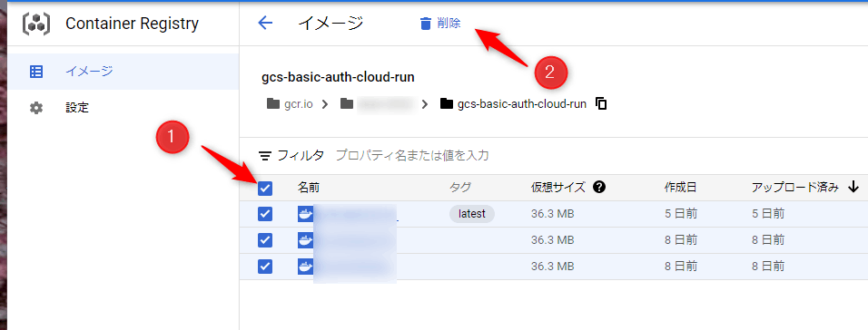The image size is (868, 330).
Task: Click the イメージ page title
Action: (x=331, y=24)
